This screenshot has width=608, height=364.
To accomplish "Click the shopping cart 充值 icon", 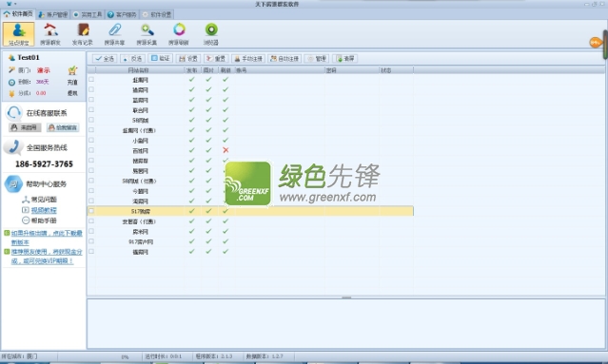I will [72, 70].
